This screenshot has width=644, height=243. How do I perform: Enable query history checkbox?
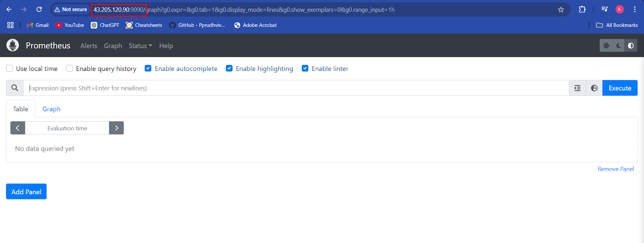(x=69, y=69)
